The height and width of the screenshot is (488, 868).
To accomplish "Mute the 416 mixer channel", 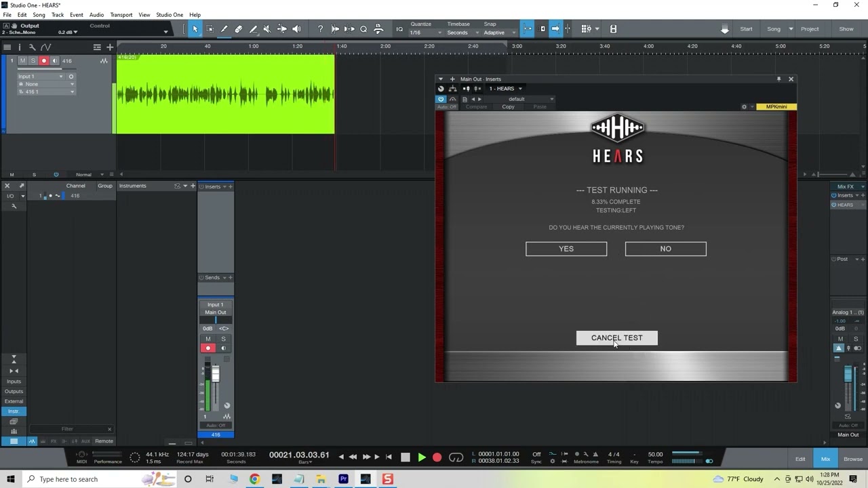I will click(208, 339).
